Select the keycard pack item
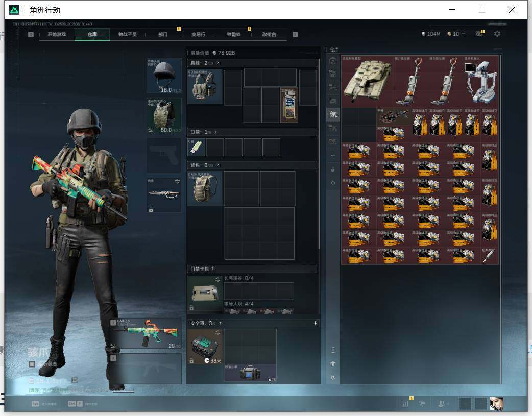 (205, 294)
